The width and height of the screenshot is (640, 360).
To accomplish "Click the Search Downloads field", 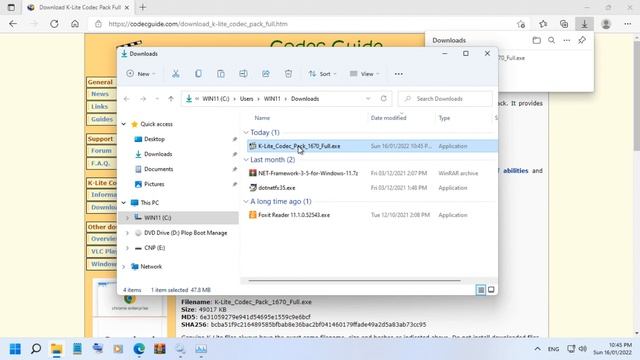I will tap(445, 99).
